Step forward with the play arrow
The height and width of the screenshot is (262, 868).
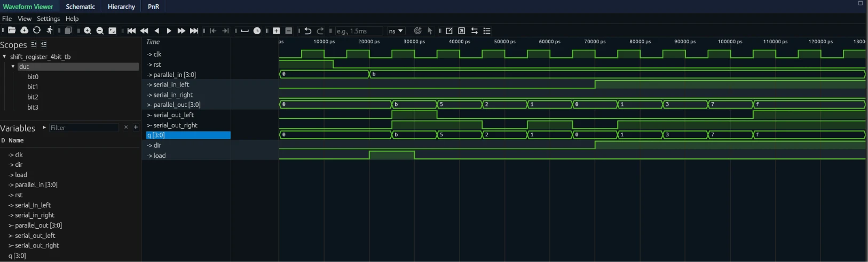coord(169,30)
